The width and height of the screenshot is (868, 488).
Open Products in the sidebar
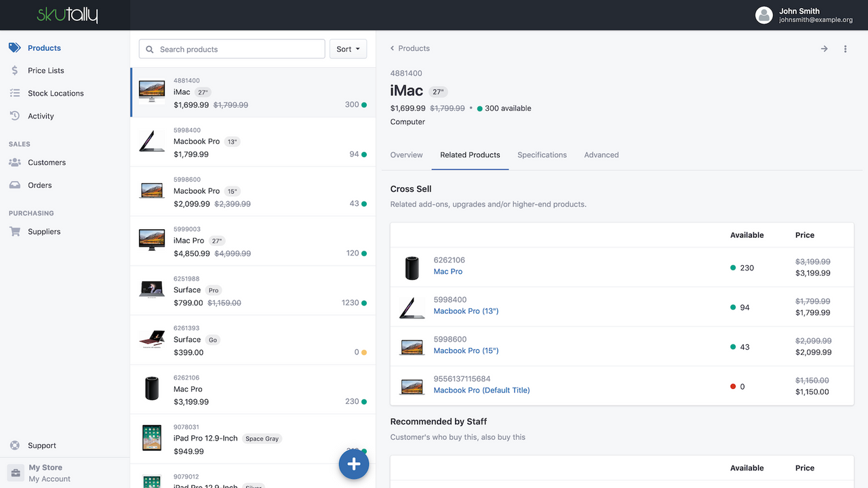pos(44,48)
